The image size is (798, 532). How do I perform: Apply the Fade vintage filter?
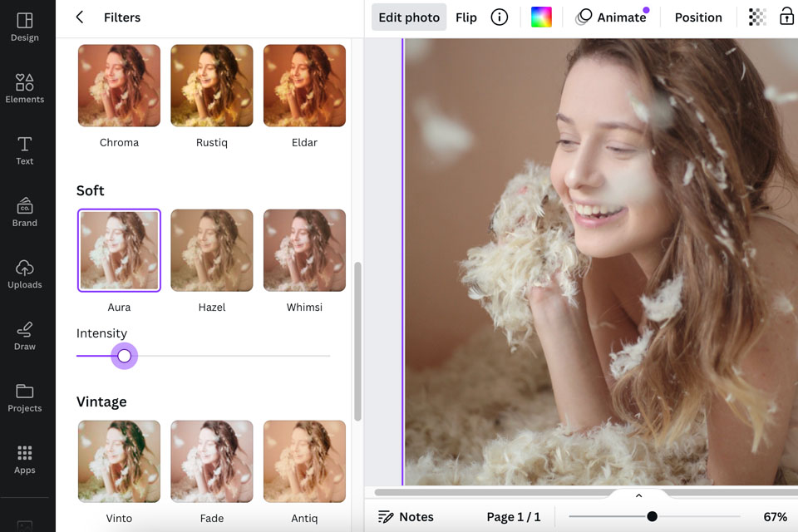212,461
